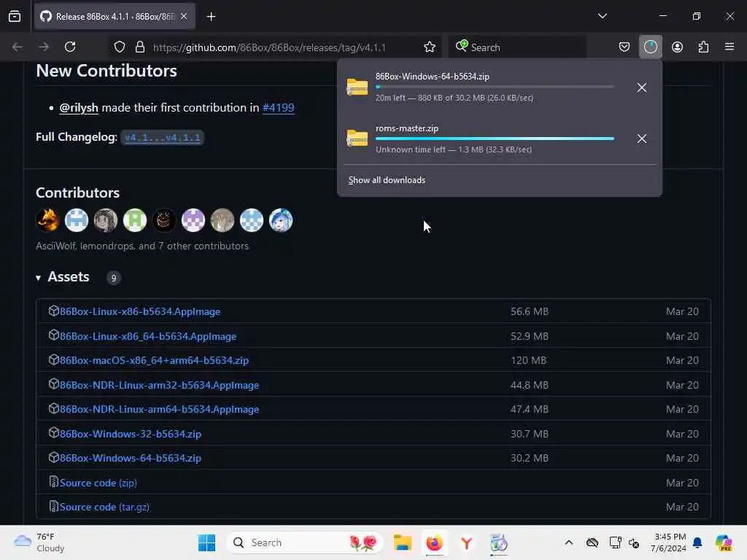The height and width of the screenshot is (560, 747).
Task: Download 86Box-macOS-x86_64+arm64-b5634.zip
Action: [x=154, y=360]
